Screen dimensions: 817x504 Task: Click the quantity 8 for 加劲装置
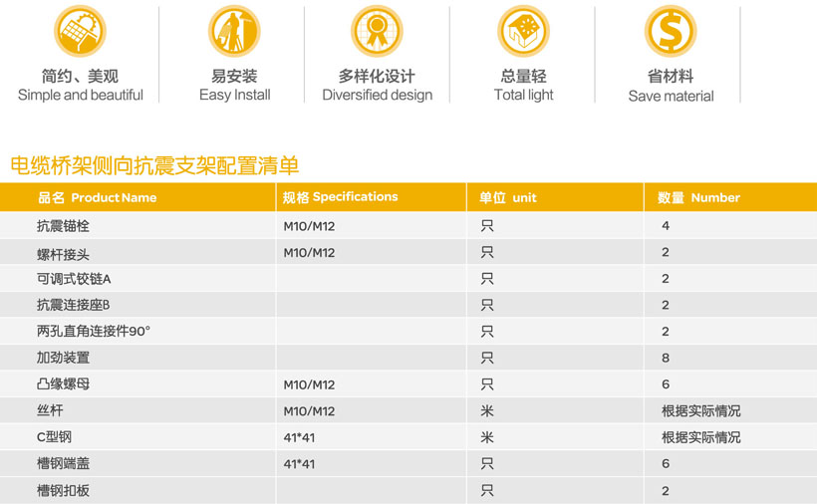[x=666, y=358]
